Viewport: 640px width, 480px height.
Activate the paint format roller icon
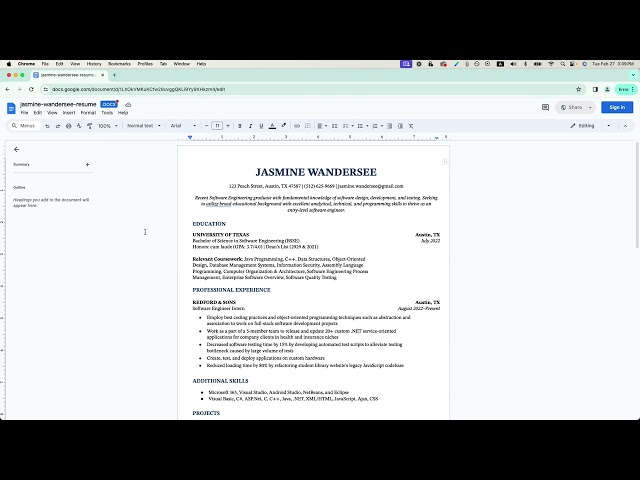(x=90, y=126)
